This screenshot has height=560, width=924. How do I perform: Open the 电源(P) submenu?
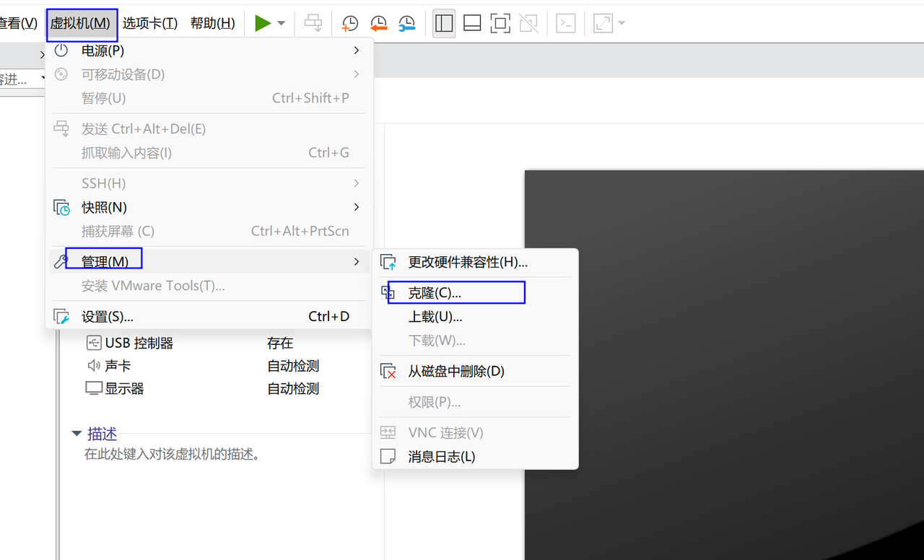pos(209,51)
